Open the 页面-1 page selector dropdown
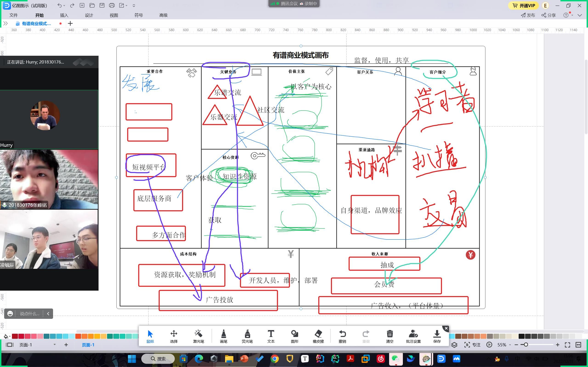This screenshot has height=367, width=588. point(54,345)
